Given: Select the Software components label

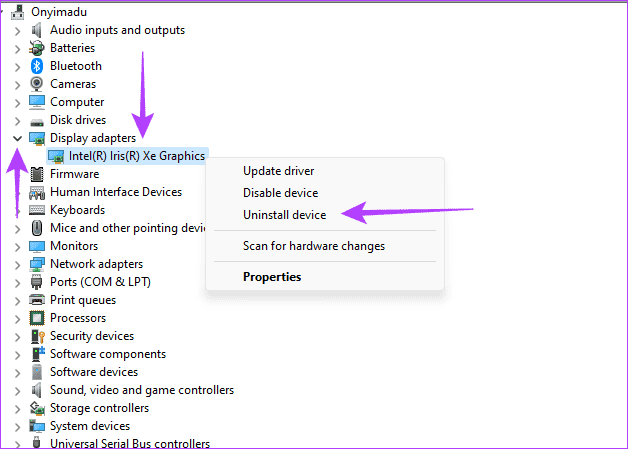Looking at the screenshot, I should (x=108, y=354).
